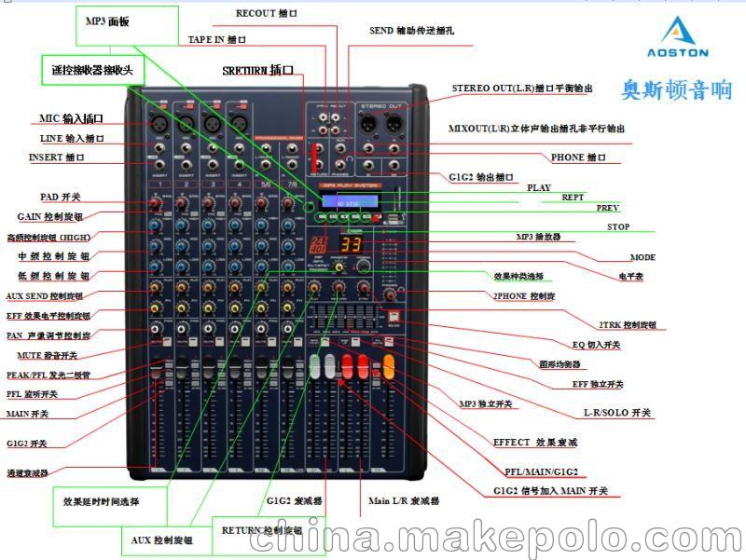Click channel 1 fader cap
This screenshot has width=746, height=560.
(156, 369)
